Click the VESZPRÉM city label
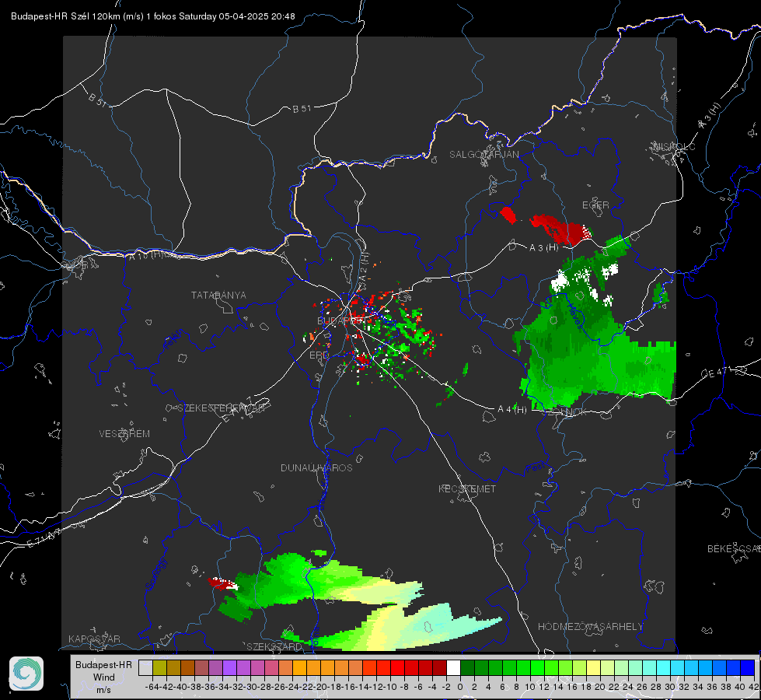 (124, 433)
